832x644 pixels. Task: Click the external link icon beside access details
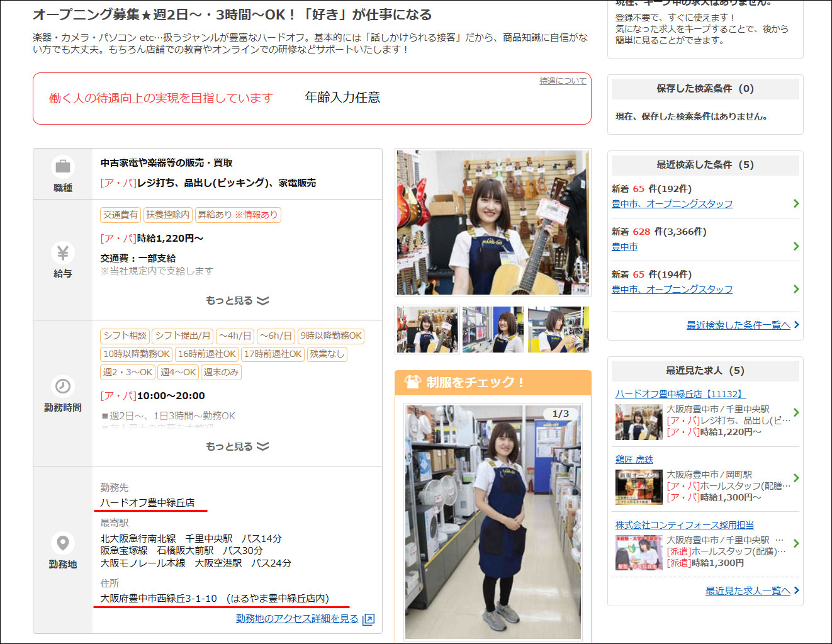[x=369, y=619]
